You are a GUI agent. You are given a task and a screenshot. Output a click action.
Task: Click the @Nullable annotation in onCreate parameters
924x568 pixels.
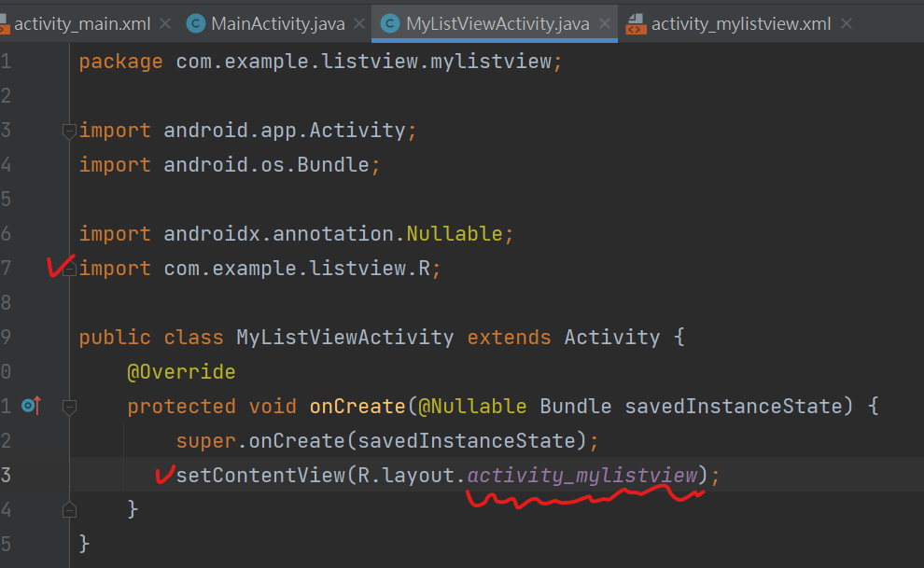472,406
